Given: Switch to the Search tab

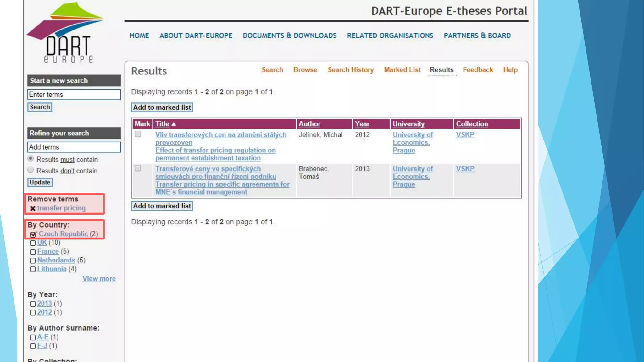Looking at the screenshot, I should pyautogui.click(x=272, y=70).
